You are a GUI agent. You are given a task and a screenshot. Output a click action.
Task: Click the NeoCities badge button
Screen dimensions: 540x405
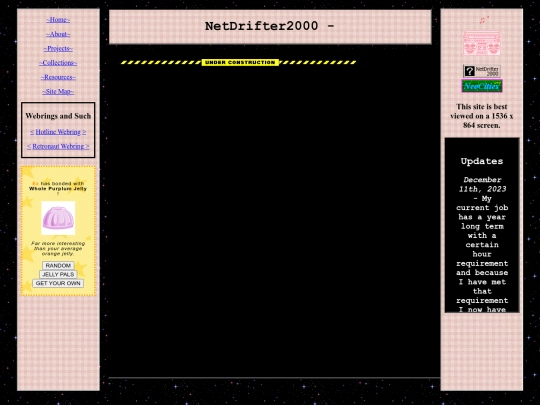coord(481,86)
